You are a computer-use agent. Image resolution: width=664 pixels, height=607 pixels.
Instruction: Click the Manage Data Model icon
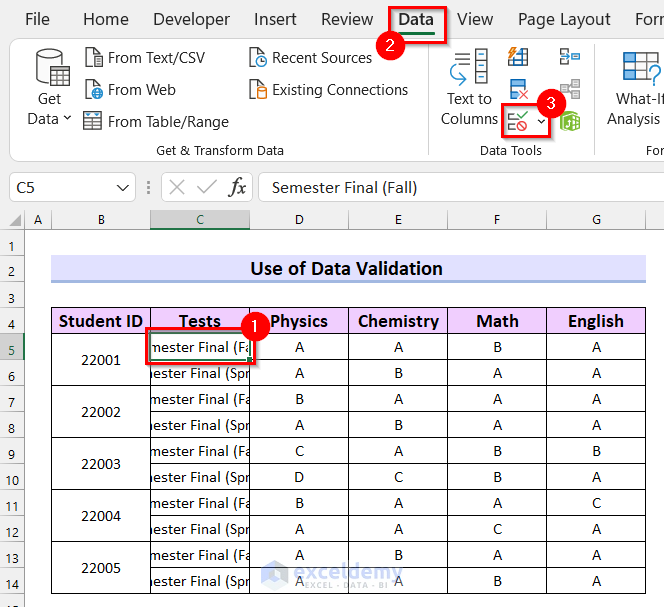coord(569,122)
